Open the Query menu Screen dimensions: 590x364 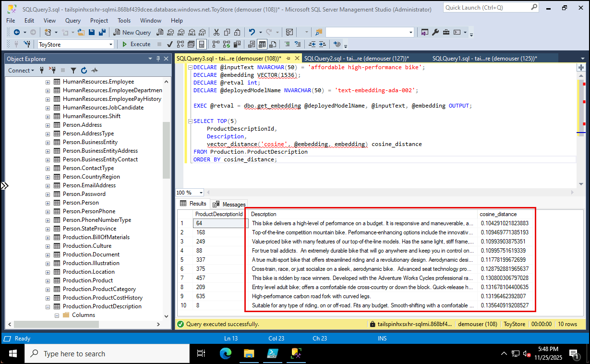coord(72,21)
